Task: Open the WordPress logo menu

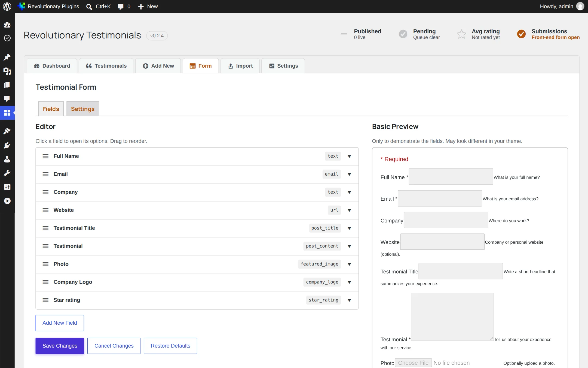Action: point(7,6)
